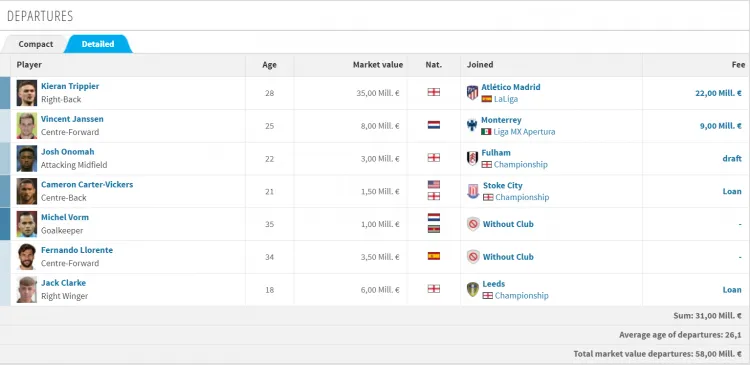
Task: Click the Liga MX Apertura league link
Action: pyautogui.click(x=524, y=132)
